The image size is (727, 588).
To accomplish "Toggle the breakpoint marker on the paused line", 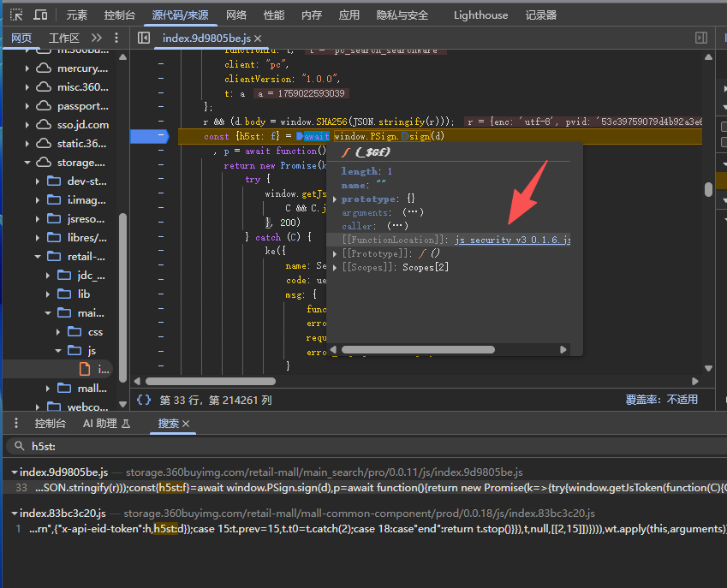I will pyautogui.click(x=150, y=136).
